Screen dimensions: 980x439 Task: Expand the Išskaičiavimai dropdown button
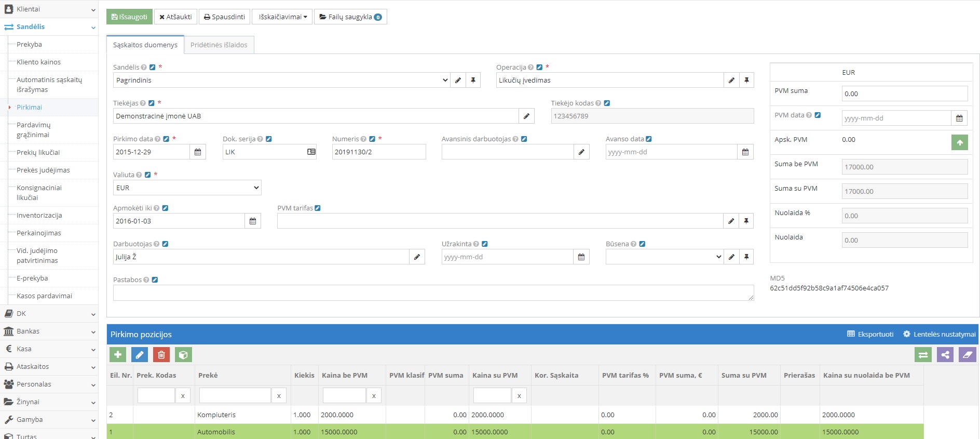282,17
